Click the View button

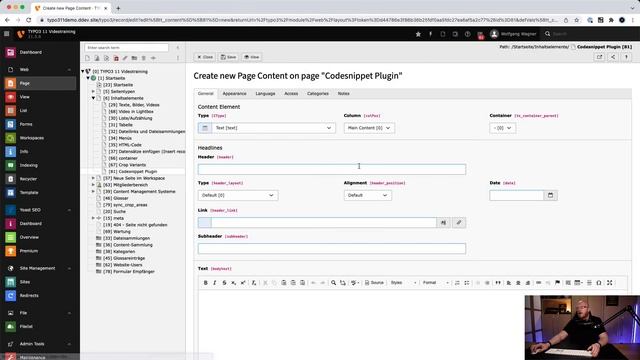(x=251, y=57)
